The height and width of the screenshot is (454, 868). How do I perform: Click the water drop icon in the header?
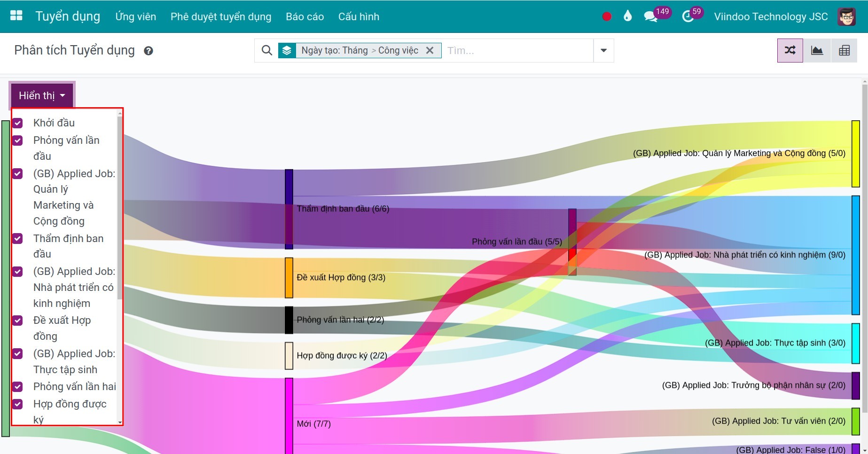tap(627, 16)
